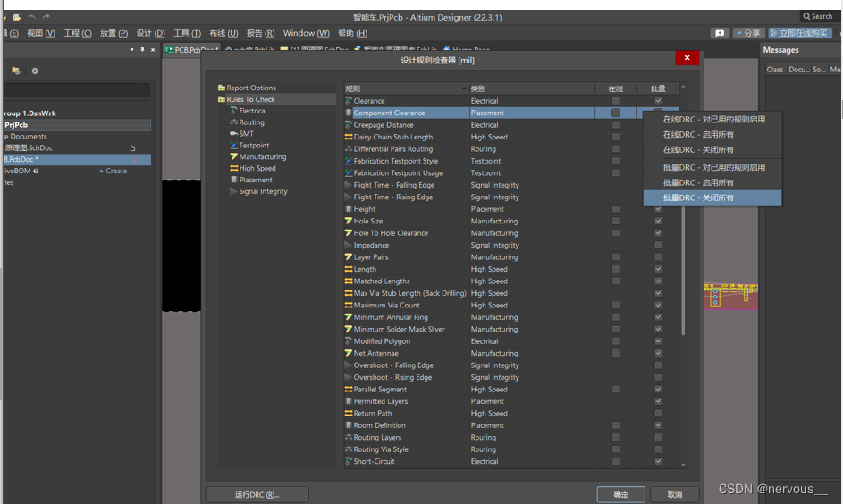Open the 分享 share dropdown

(748, 33)
